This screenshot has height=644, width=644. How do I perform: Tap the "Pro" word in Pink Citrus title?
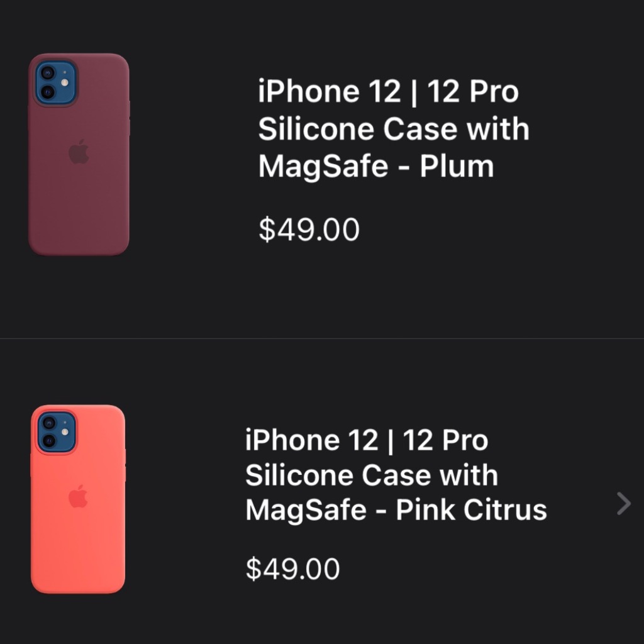pyautogui.click(x=464, y=440)
